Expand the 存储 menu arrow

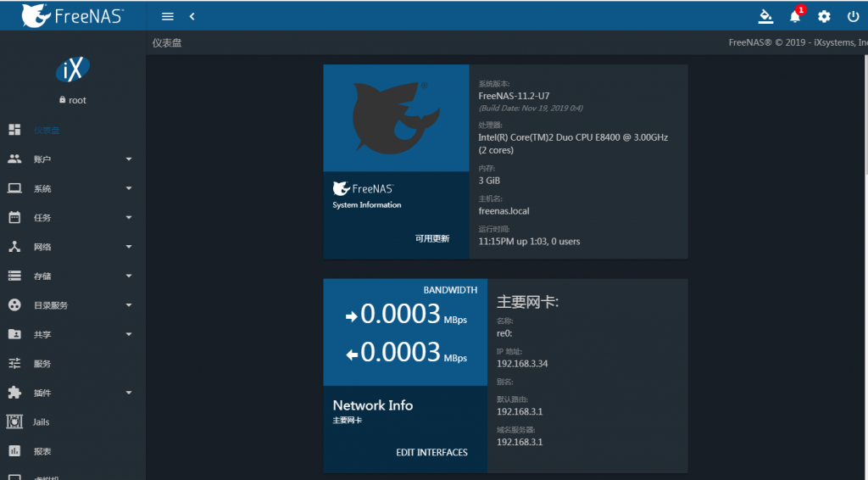click(129, 276)
